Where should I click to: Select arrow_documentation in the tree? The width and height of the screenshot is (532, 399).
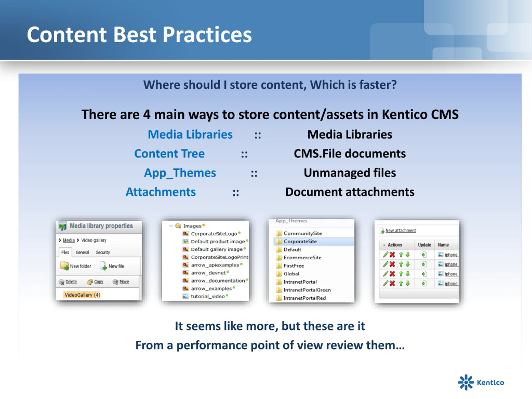pyautogui.click(x=218, y=281)
